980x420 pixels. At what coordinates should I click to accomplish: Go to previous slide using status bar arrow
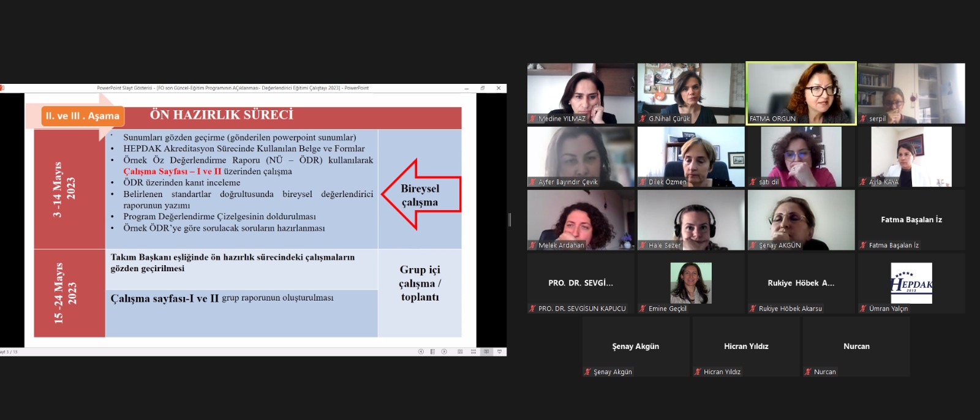pyautogui.click(x=421, y=351)
